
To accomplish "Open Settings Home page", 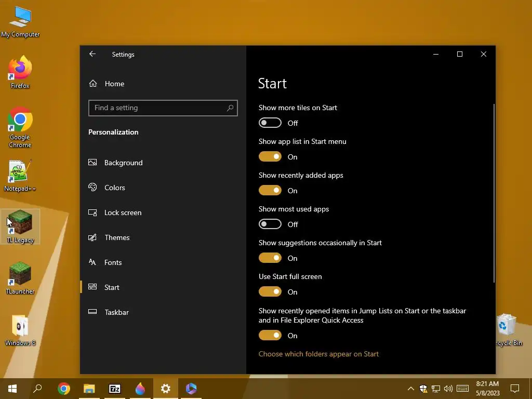I will pos(107,84).
